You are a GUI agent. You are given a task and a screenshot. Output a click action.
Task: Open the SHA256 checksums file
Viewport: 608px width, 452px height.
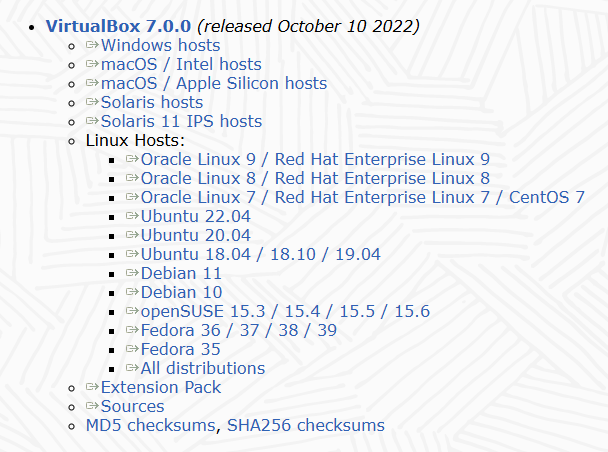(x=306, y=425)
